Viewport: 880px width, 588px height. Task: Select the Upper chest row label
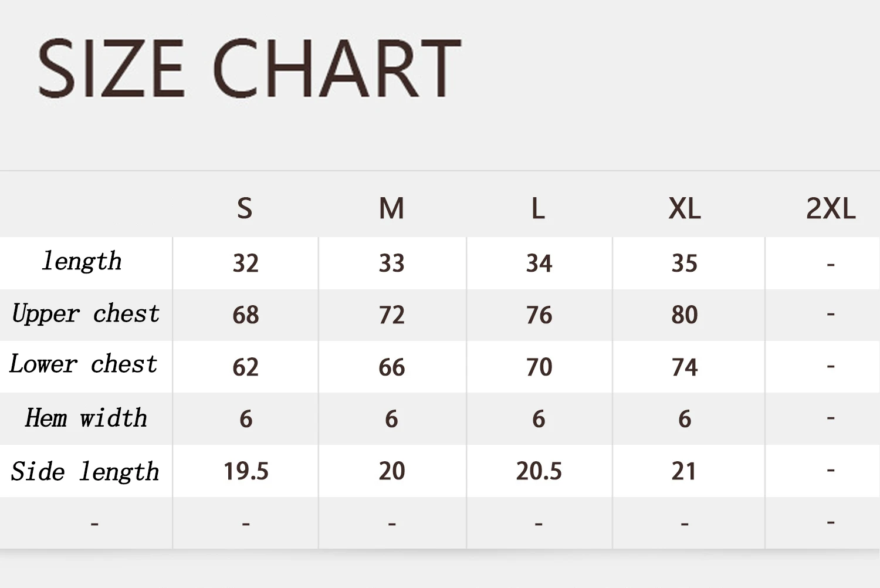[86, 314]
